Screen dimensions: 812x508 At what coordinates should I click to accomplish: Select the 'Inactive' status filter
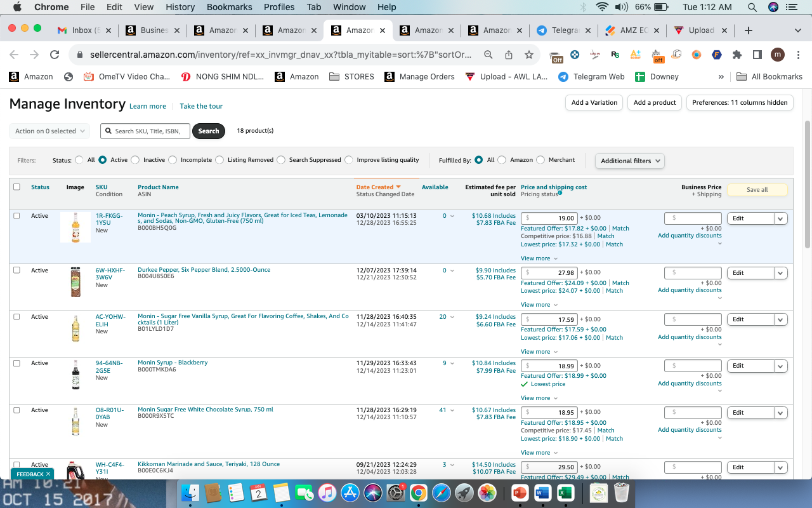[x=135, y=160]
